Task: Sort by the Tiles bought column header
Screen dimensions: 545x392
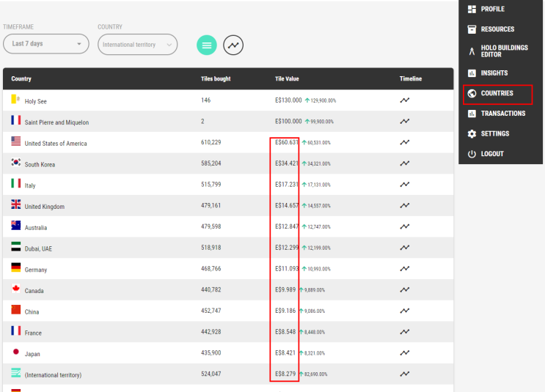Action: click(216, 79)
